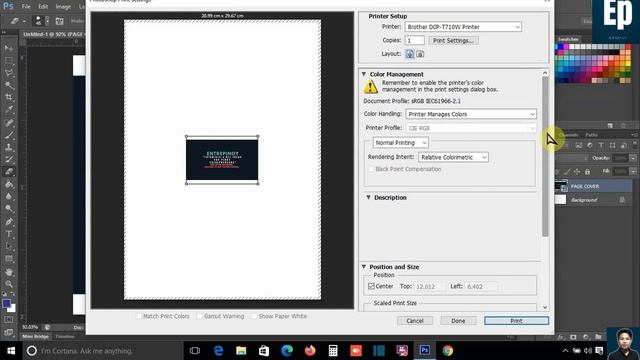Toggle lock all on layer icon
The width and height of the screenshot is (640, 360).
(x=587, y=171)
